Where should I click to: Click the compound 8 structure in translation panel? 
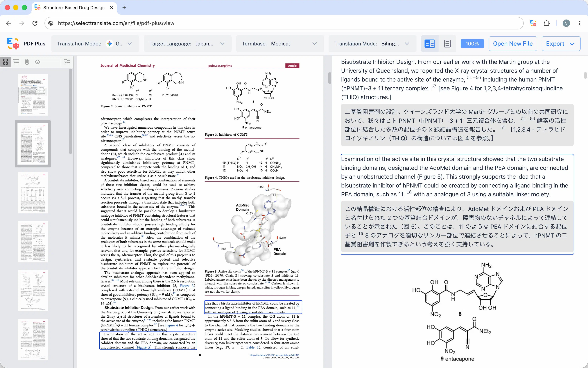click(458, 290)
